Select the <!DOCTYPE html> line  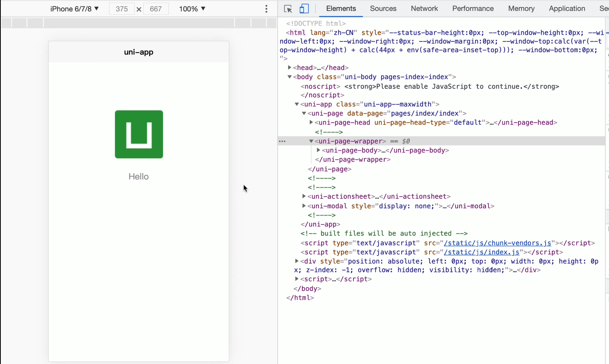pos(316,24)
